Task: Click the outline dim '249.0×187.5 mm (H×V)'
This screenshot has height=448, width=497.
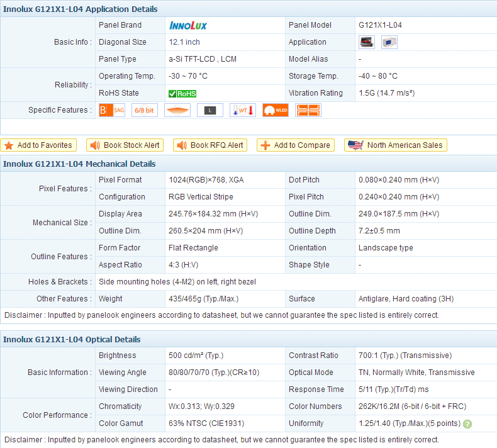Action: [399, 214]
